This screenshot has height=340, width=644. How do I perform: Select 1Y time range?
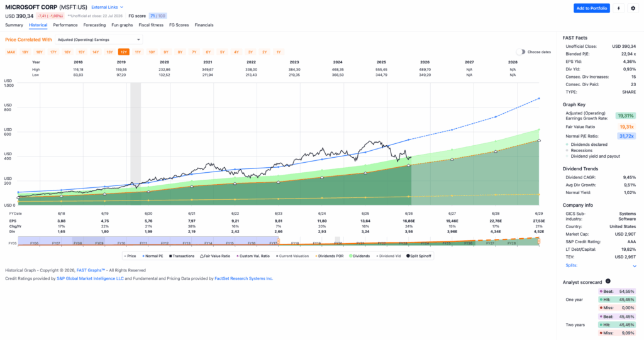(x=279, y=52)
